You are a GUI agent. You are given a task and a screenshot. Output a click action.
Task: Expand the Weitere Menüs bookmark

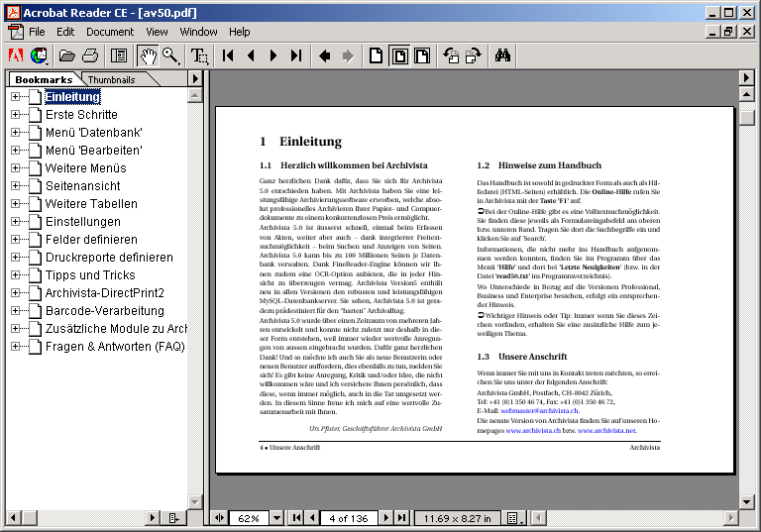click(x=16, y=168)
